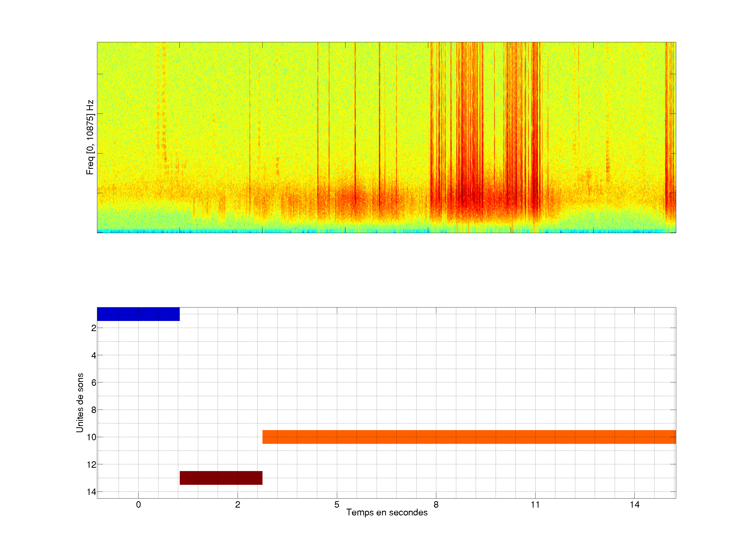Click y-axis tick label 6

(94, 383)
